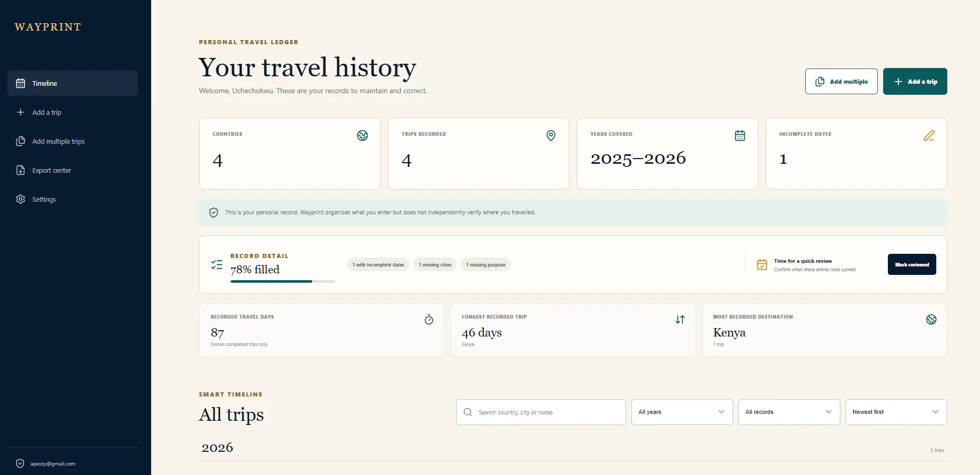Open the Newest first sort dropdown

point(896,412)
